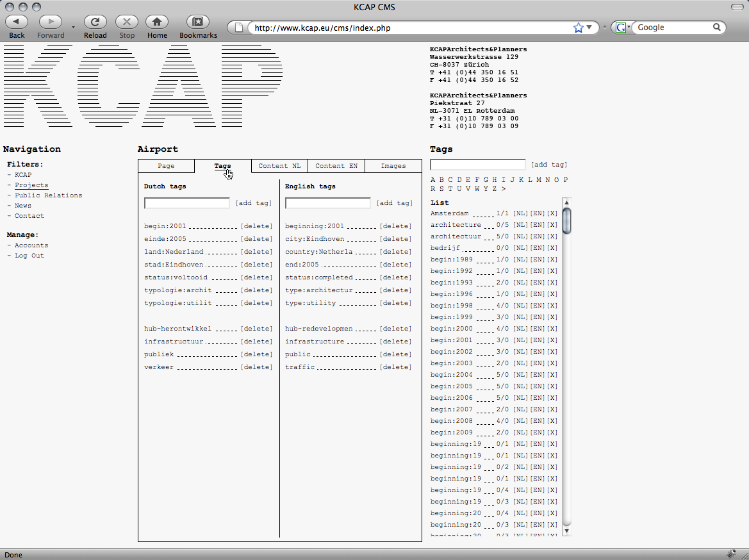This screenshot has height=560, width=749.
Task: Click the Log Out link
Action: coord(29,256)
